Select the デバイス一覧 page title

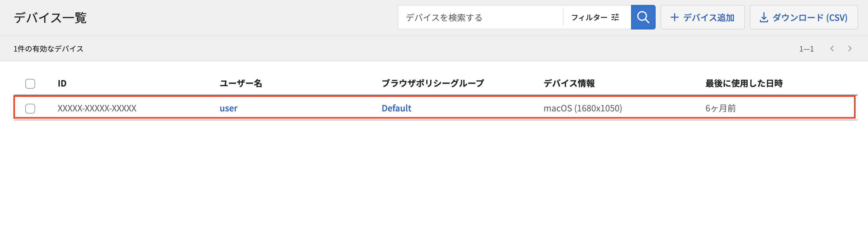(51, 17)
